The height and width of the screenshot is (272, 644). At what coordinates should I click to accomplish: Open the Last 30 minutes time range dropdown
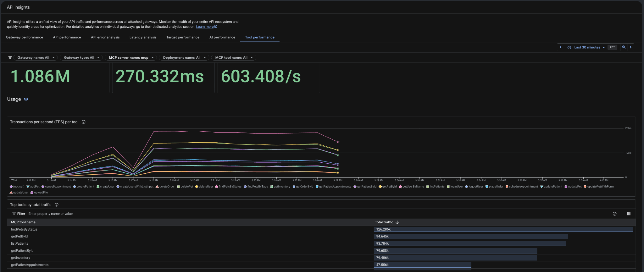click(589, 47)
